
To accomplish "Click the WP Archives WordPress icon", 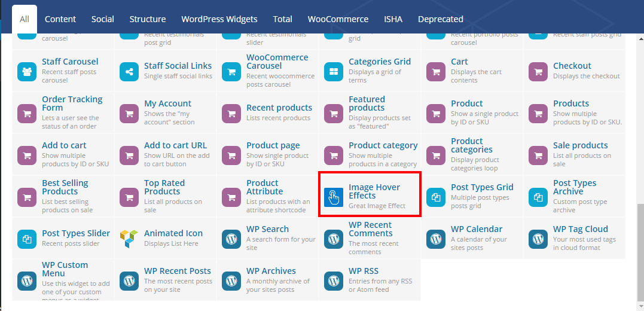I will pyautogui.click(x=231, y=281).
